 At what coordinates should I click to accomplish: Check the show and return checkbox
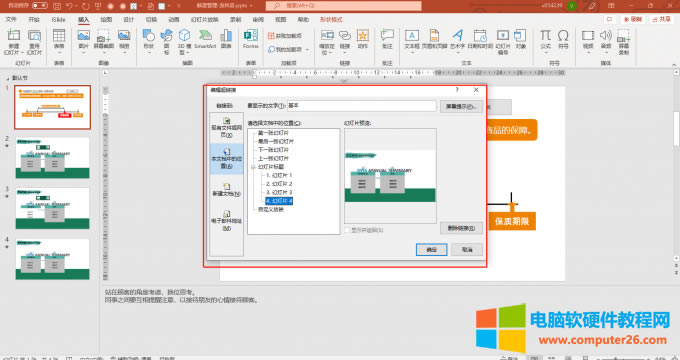pyautogui.click(x=347, y=230)
